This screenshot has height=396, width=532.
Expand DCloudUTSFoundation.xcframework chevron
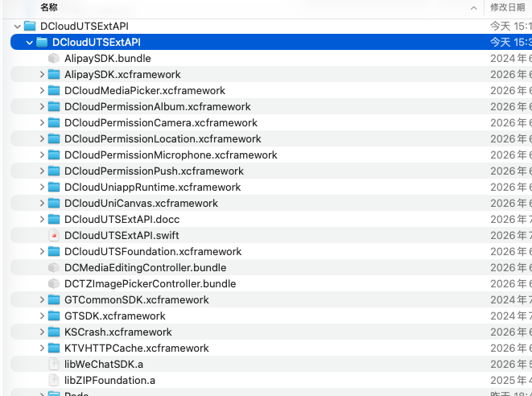coord(42,252)
